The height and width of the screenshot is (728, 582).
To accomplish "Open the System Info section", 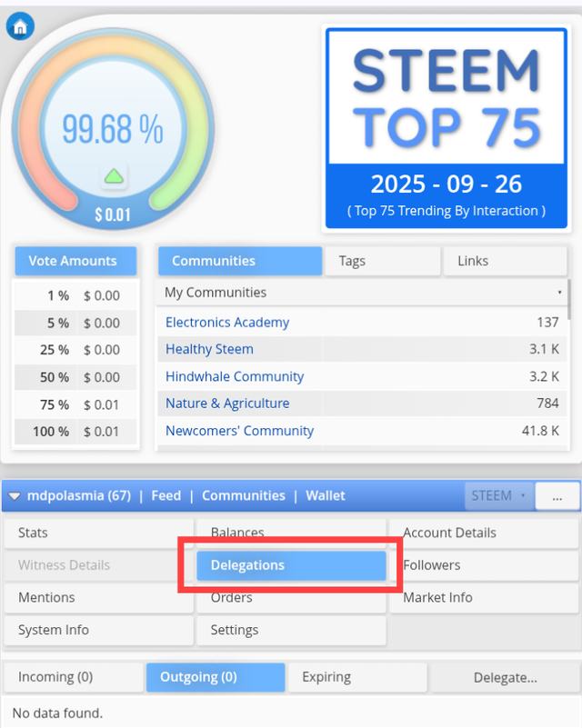I will [x=99, y=630].
